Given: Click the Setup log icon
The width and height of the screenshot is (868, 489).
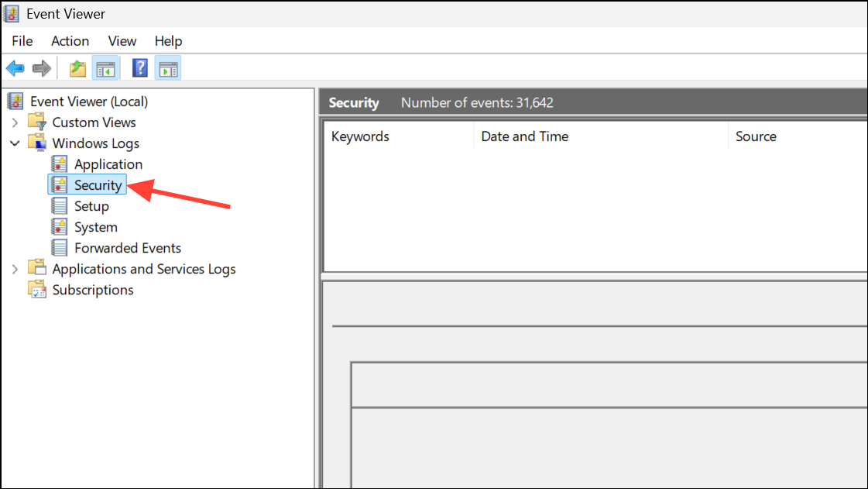Looking at the screenshot, I should click(x=59, y=206).
